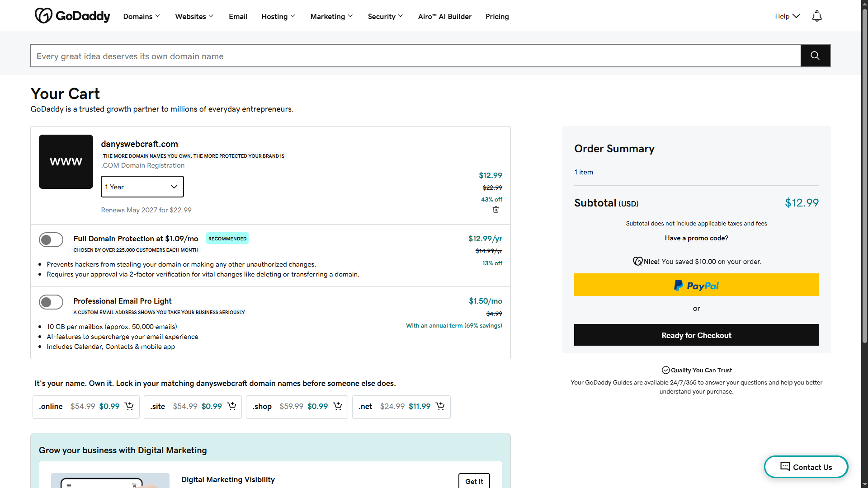Open the Contact Us chat
Screen dimensions: 868x488
point(806,467)
